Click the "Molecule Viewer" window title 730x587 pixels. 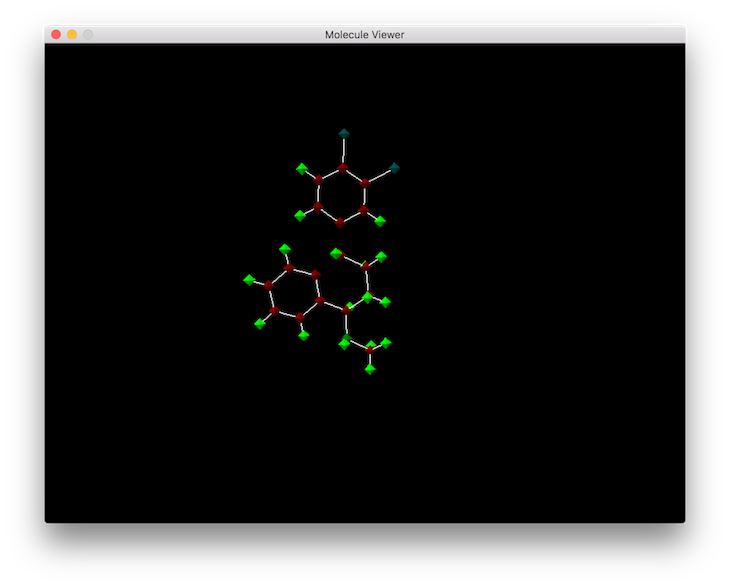[365, 34]
